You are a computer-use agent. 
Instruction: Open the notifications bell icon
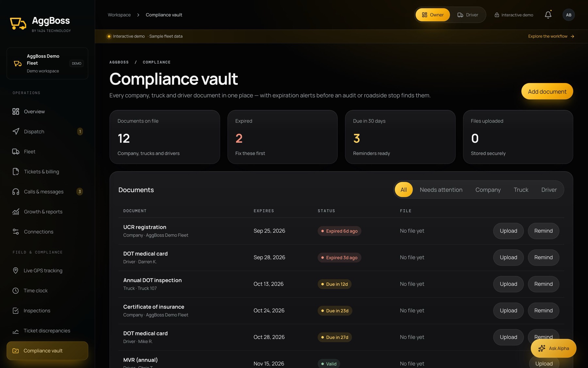(x=548, y=15)
